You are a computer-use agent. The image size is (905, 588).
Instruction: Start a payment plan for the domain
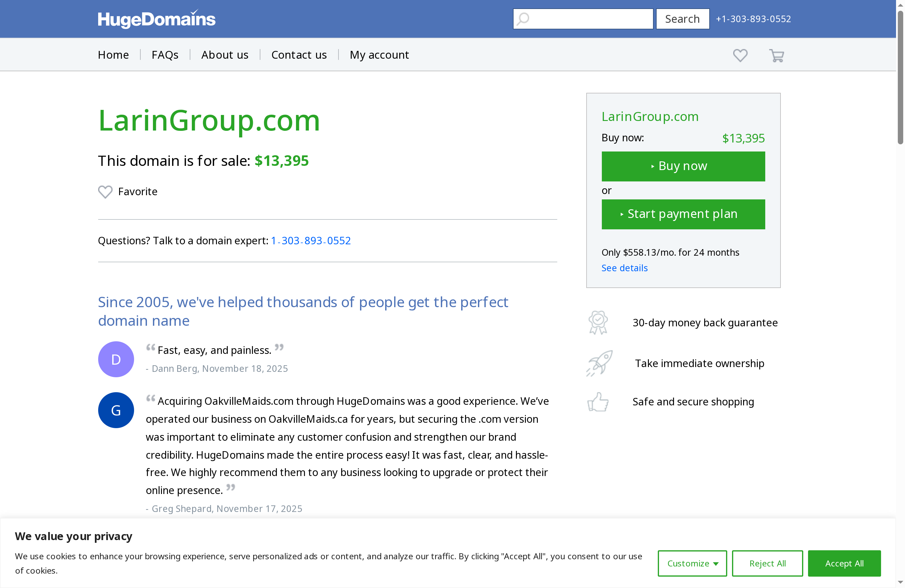click(x=683, y=214)
